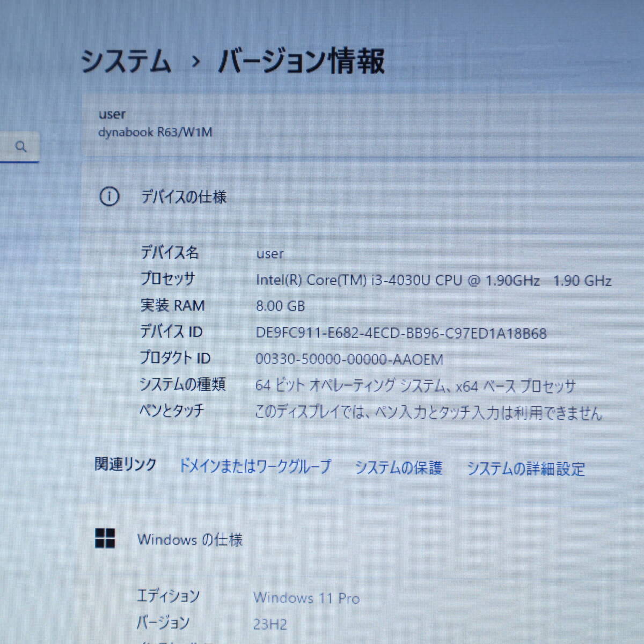Select the 8.00 GB RAM value

(x=280, y=306)
